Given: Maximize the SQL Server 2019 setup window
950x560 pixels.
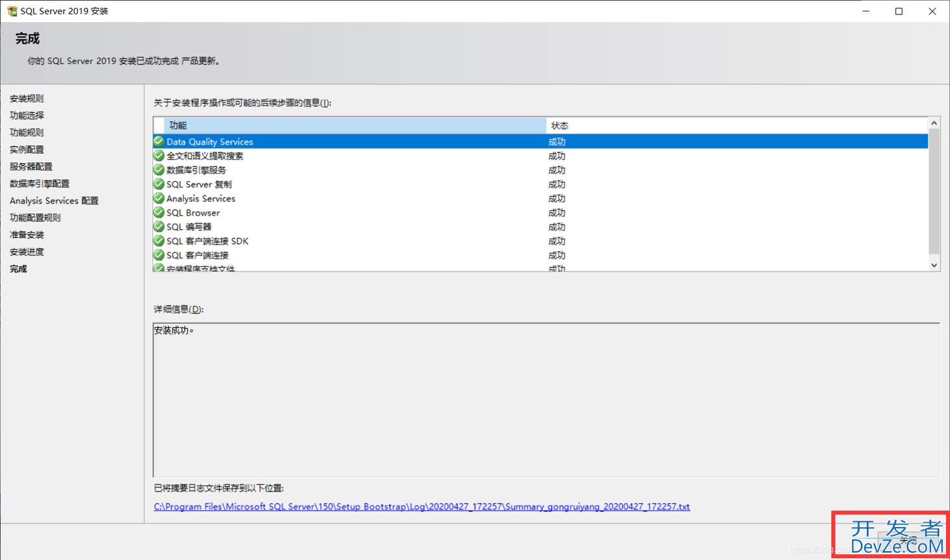Looking at the screenshot, I should click(x=899, y=11).
